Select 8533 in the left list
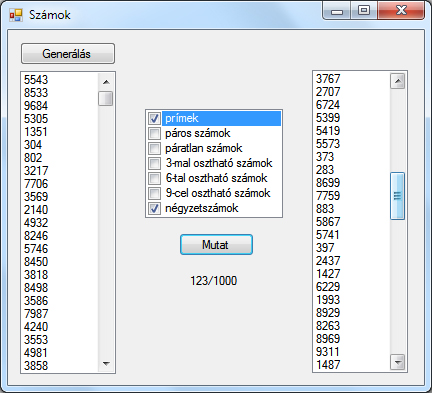This screenshot has width=432, height=393. (x=59, y=93)
